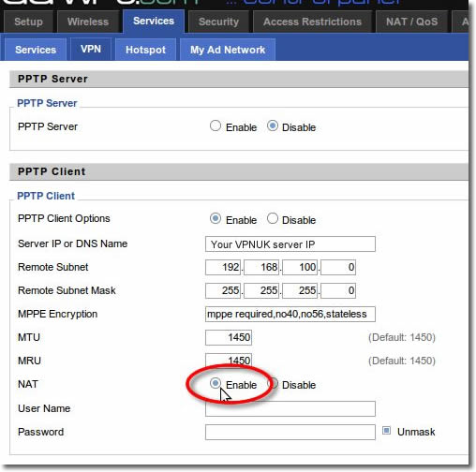Select Disable for PPTP Server
This screenshot has height=472, width=476.
(x=273, y=126)
